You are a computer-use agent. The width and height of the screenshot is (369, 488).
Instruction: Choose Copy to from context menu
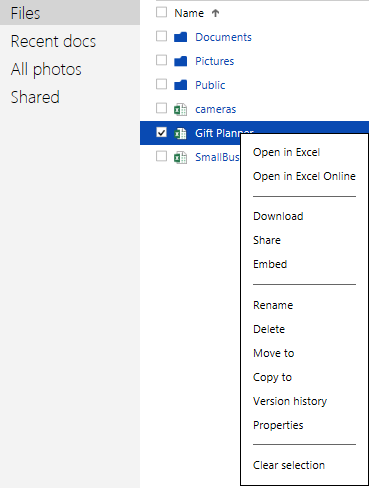pos(272,377)
